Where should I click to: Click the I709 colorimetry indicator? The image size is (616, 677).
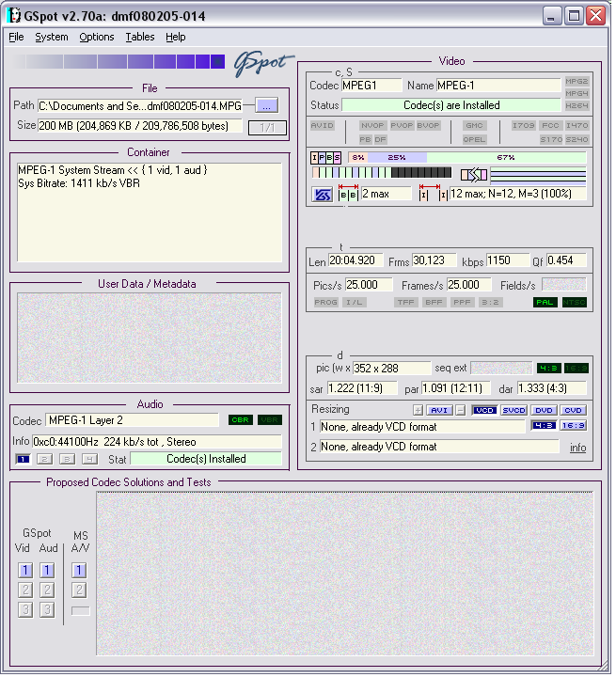pyautogui.click(x=523, y=126)
